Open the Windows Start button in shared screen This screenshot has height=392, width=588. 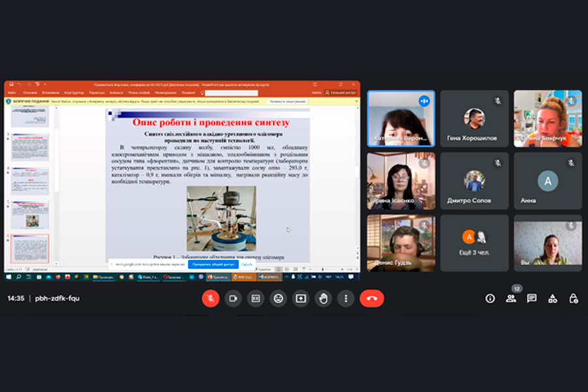coord(8,277)
